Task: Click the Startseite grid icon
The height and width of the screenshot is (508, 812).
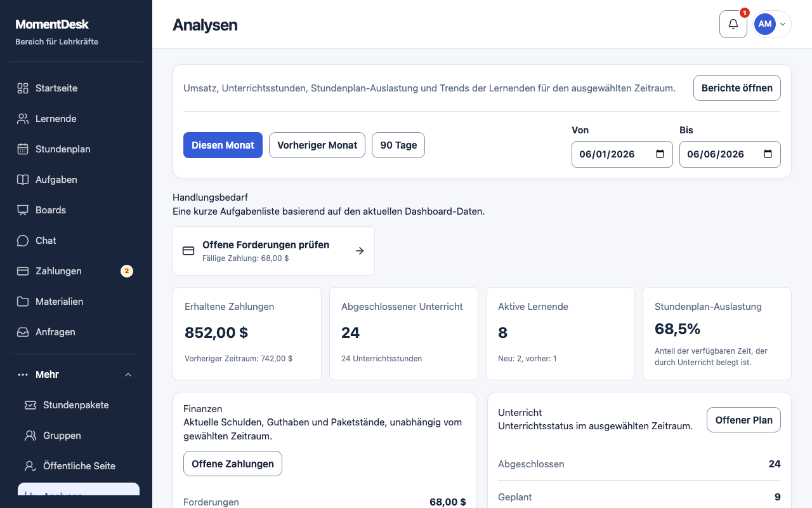Action: coord(23,88)
